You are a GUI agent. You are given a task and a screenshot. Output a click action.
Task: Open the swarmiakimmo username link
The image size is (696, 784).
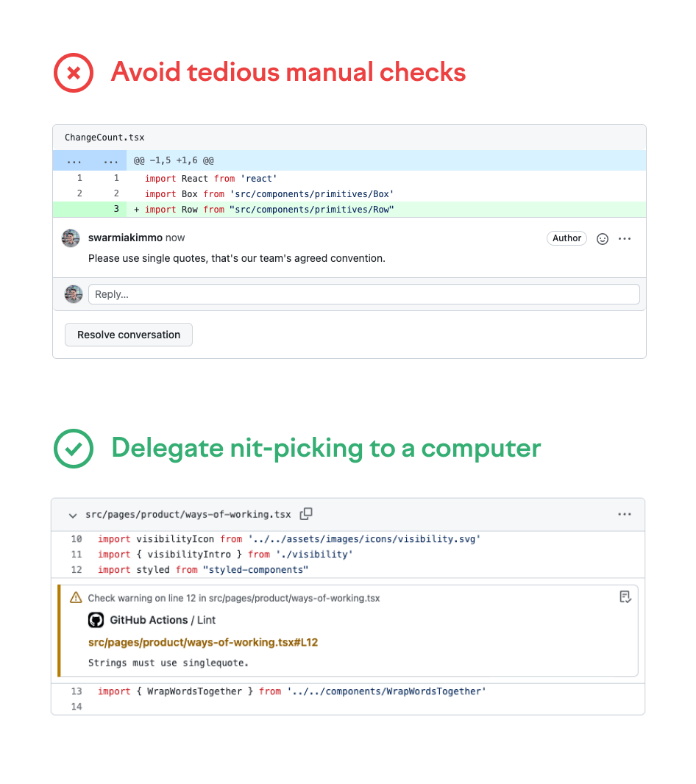click(x=125, y=238)
